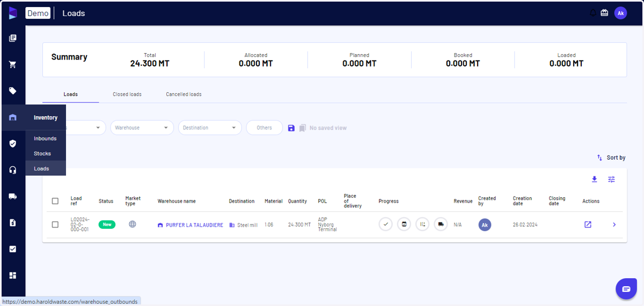The image size is (644, 306).
Task: Click the gift card icon in header
Action: 605,13
